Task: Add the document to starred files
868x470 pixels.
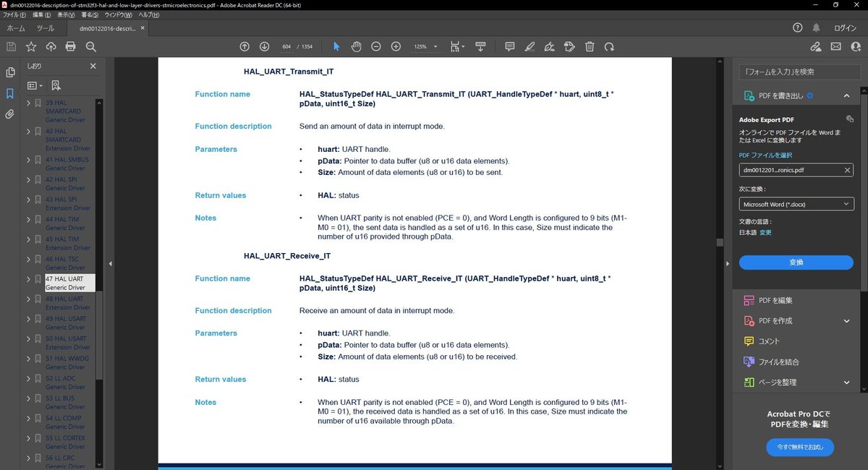Action: tap(31, 46)
